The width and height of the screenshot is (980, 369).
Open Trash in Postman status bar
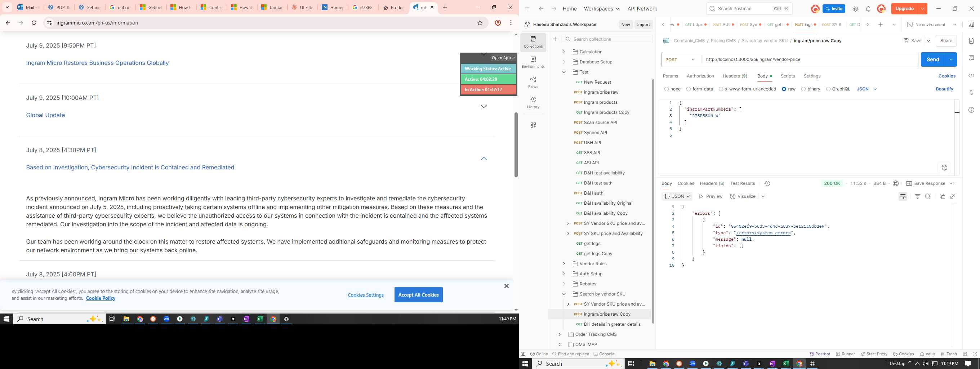click(x=948, y=354)
